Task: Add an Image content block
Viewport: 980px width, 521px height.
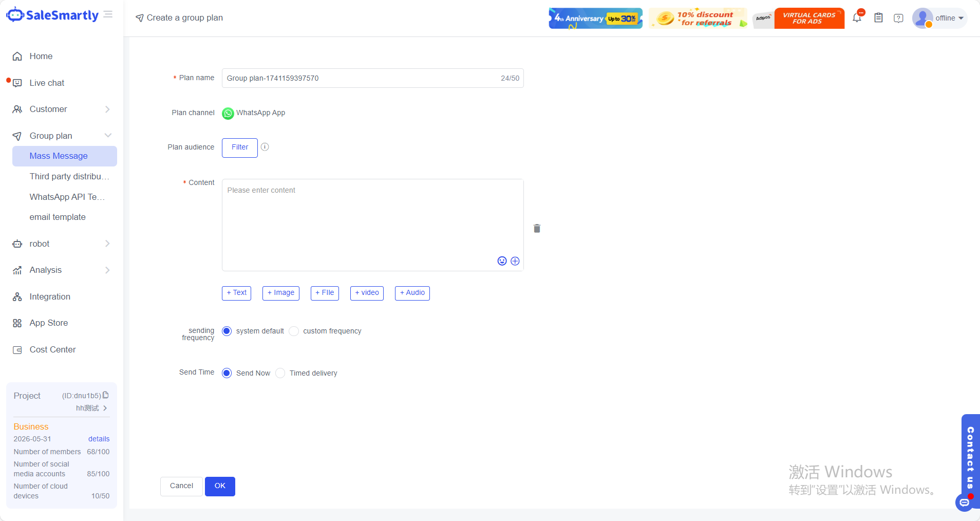Action: click(x=280, y=293)
